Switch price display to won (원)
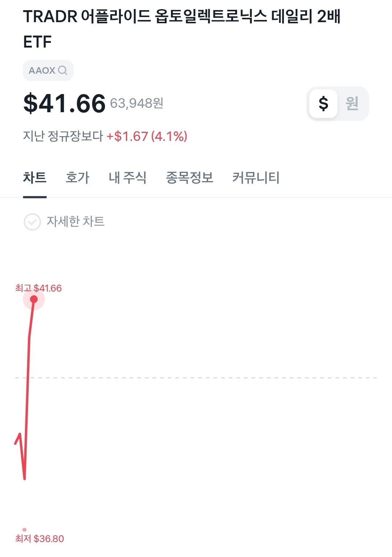The image size is (392, 557). 352,103
